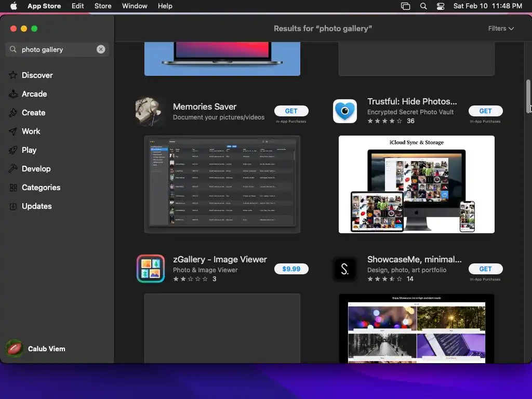View Memories Saver screenshot preview
Image resolution: width=532 pixels, height=399 pixels.
222,184
